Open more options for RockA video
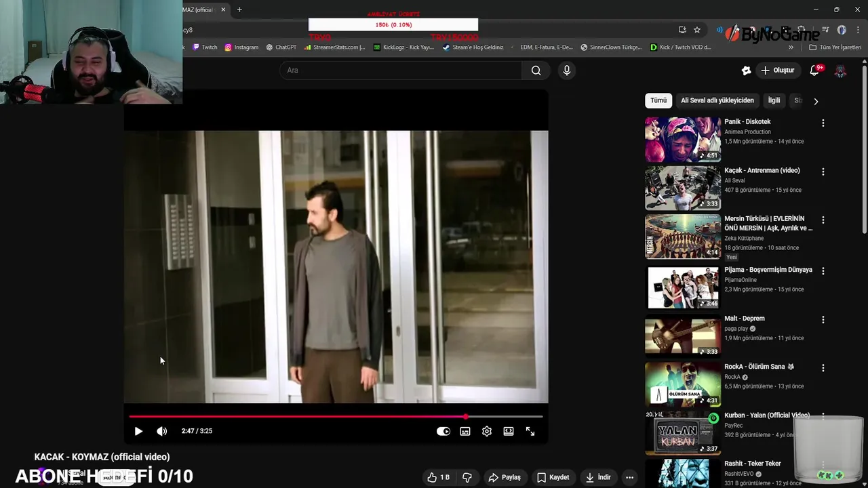This screenshot has height=488, width=868. click(x=823, y=368)
